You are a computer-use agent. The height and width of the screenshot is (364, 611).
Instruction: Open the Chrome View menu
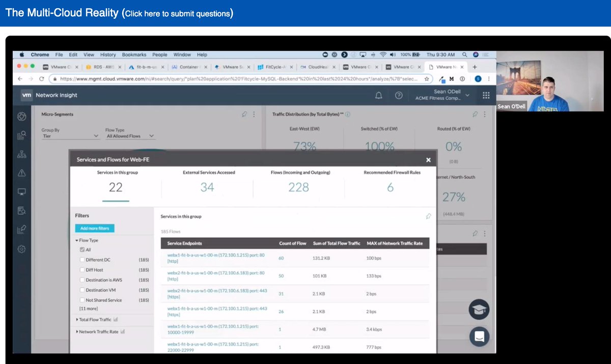click(89, 54)
